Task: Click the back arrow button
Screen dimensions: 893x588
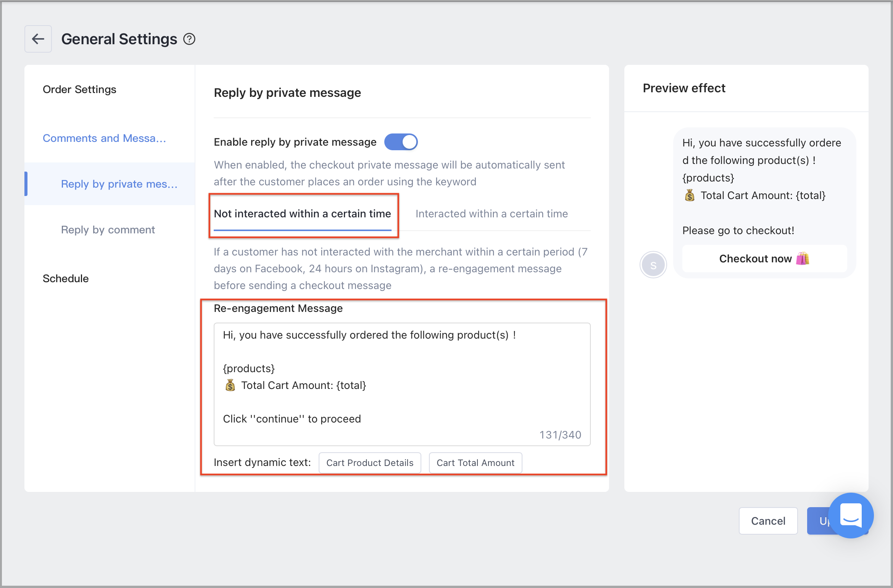Action: tap(38, 39)
